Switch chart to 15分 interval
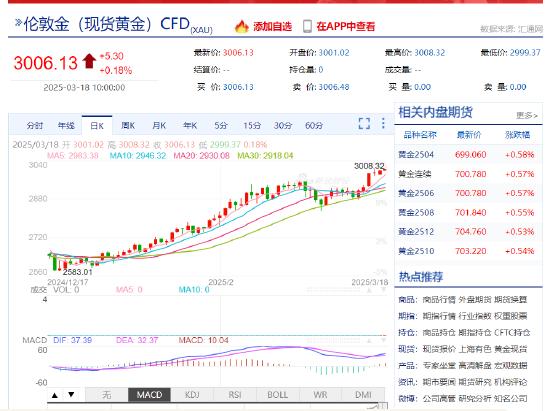The width and height of the screenshot is (550, 411). (x=252, y=126)
